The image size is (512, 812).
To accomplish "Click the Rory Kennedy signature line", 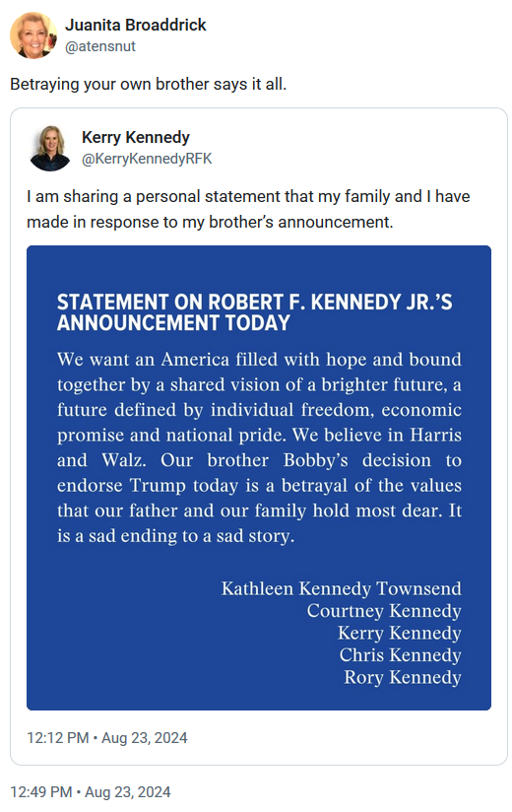I will (403, 678).
